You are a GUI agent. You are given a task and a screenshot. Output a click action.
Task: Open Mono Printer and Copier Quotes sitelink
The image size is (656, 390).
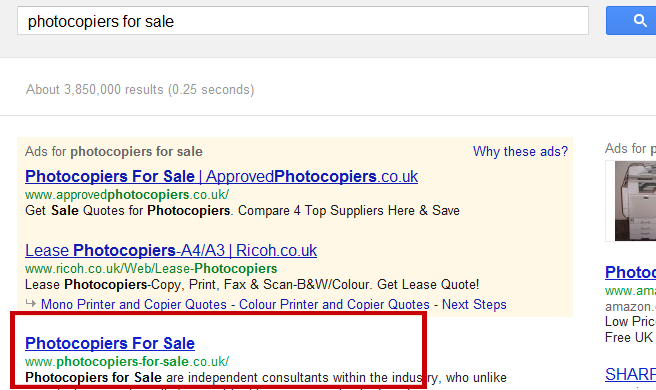[134, 304]
